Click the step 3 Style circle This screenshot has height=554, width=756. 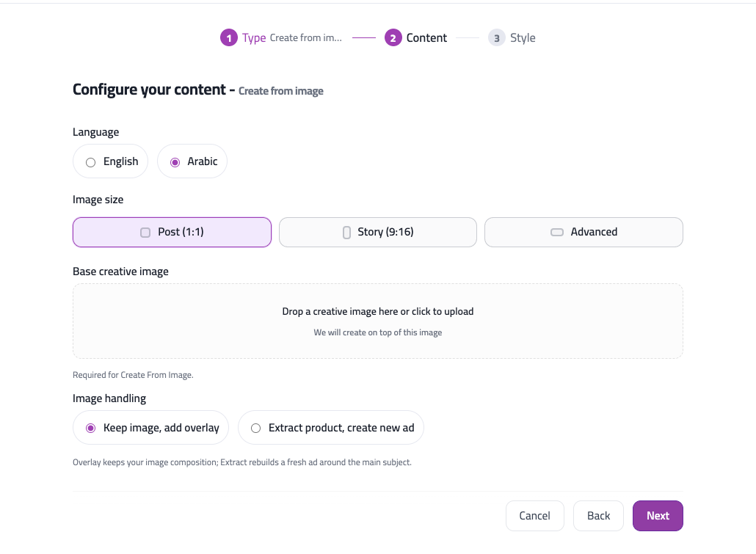coord(495,37)
